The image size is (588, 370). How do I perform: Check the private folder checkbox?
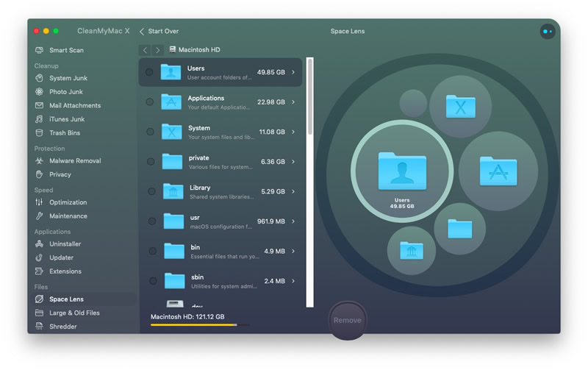point(151,161)
